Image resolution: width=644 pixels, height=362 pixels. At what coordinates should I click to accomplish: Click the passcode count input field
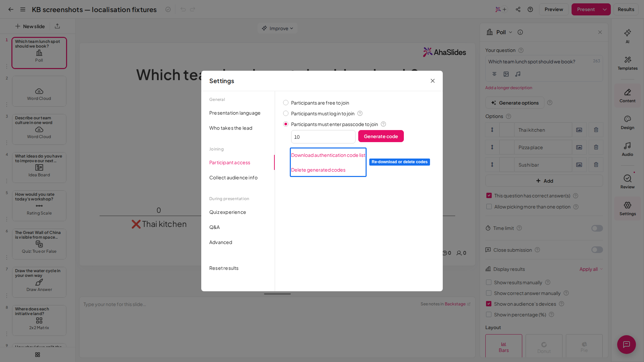[x=323, y=137]
